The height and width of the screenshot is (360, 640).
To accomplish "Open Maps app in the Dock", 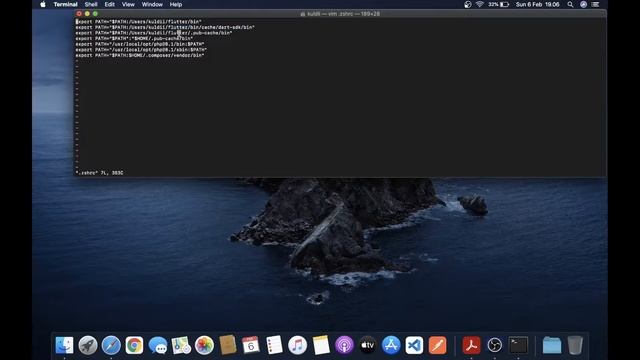I will point(181,345).
